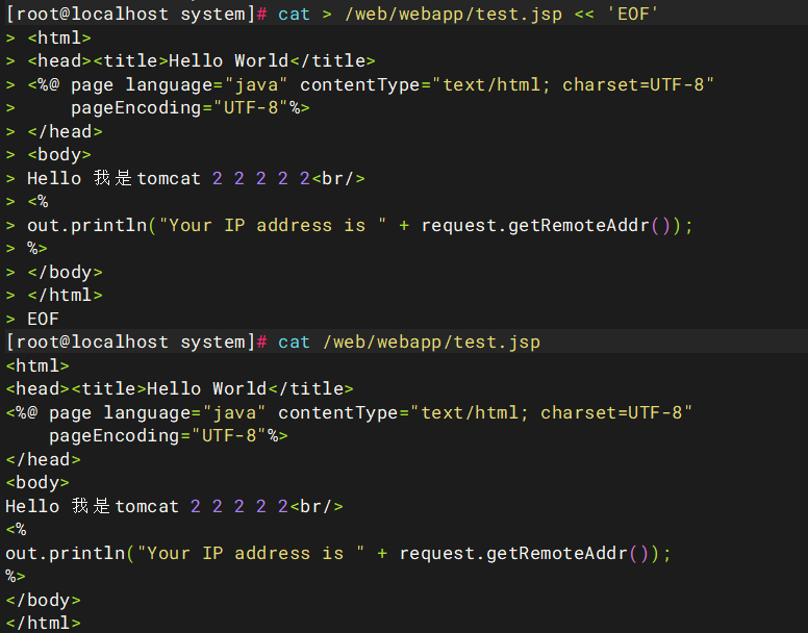Screen dimensions: 808x633
Task: Click '<body>' in the cat output
Action: tap(37, 482)
